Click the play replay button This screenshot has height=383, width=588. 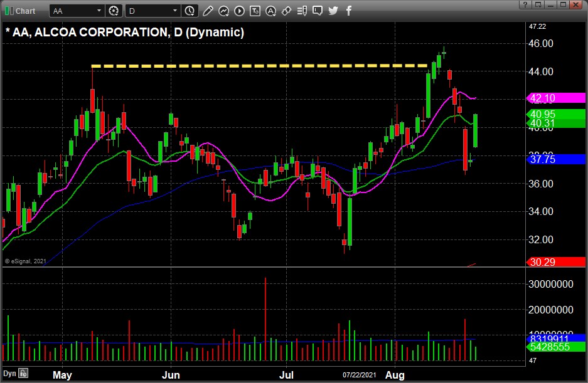point(239,11)
